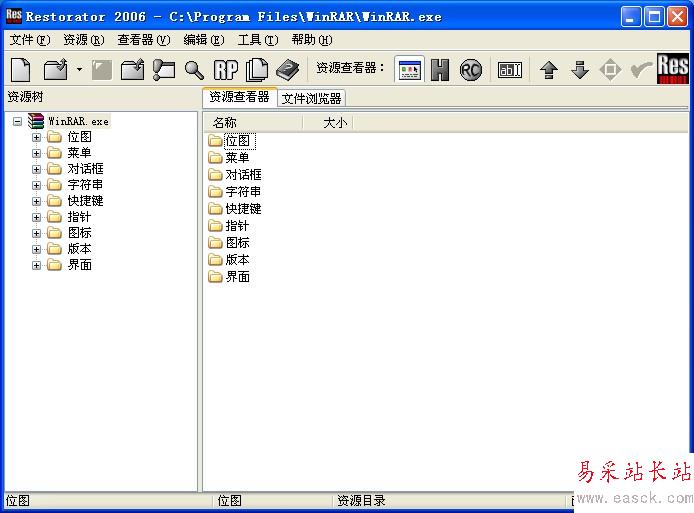694x513 pixels.
Task: Click the RP ResPatcher toolbar icon
Action: tap(226, 70)
